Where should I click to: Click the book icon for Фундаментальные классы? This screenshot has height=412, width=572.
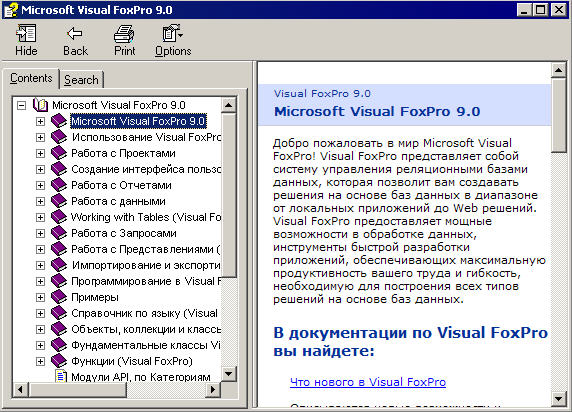coord(59,345)
